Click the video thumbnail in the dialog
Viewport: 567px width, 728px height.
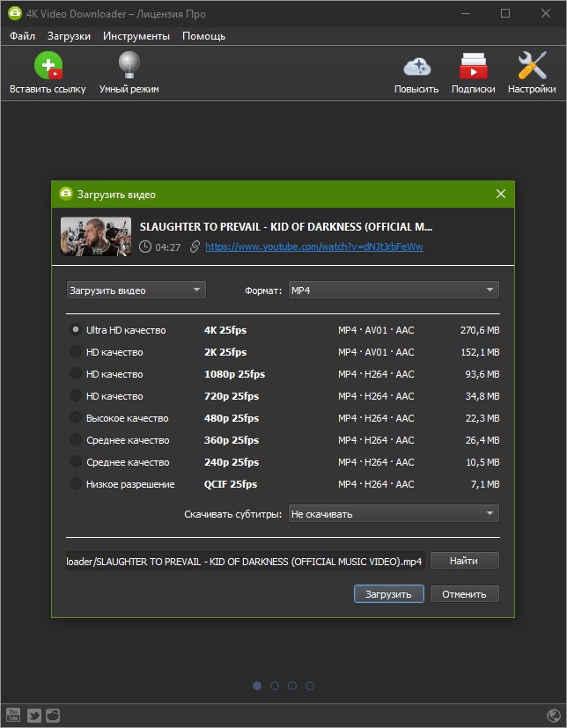coord(96,236)
